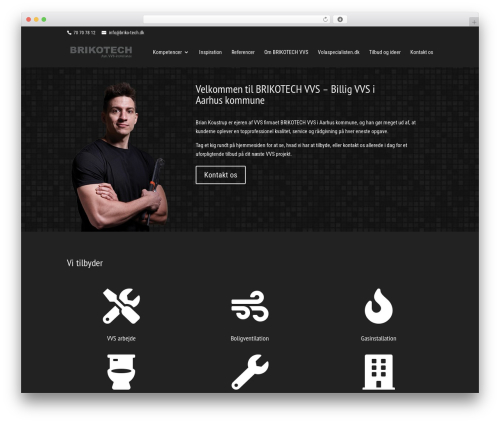Viewport: 500px width, 423px height.
Task: Open Tilbud og ideer menu item
Action: point(385,52)
